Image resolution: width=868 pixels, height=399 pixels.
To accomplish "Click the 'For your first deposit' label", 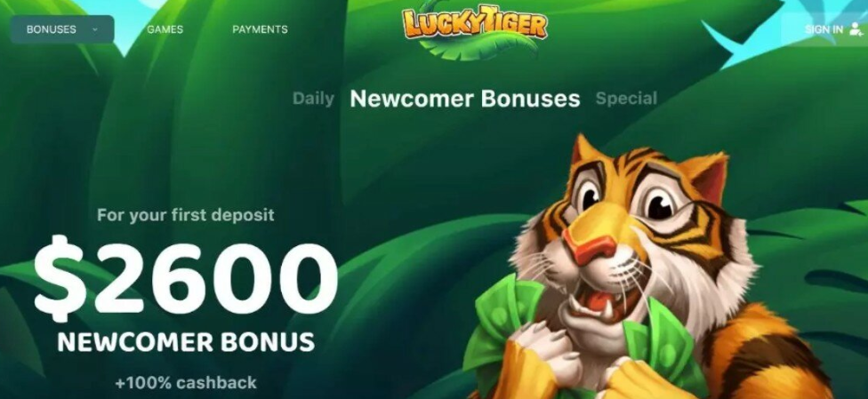I will (x=186, y=215).
